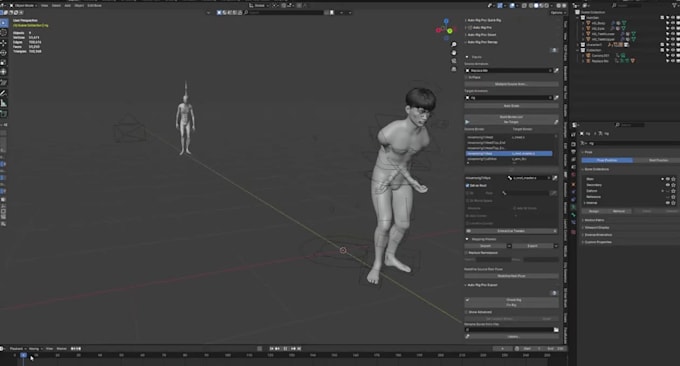This screenshot has width=680, height=366.
Task: Open the Select menu in viewport header
Action: (x=56, y=6)
